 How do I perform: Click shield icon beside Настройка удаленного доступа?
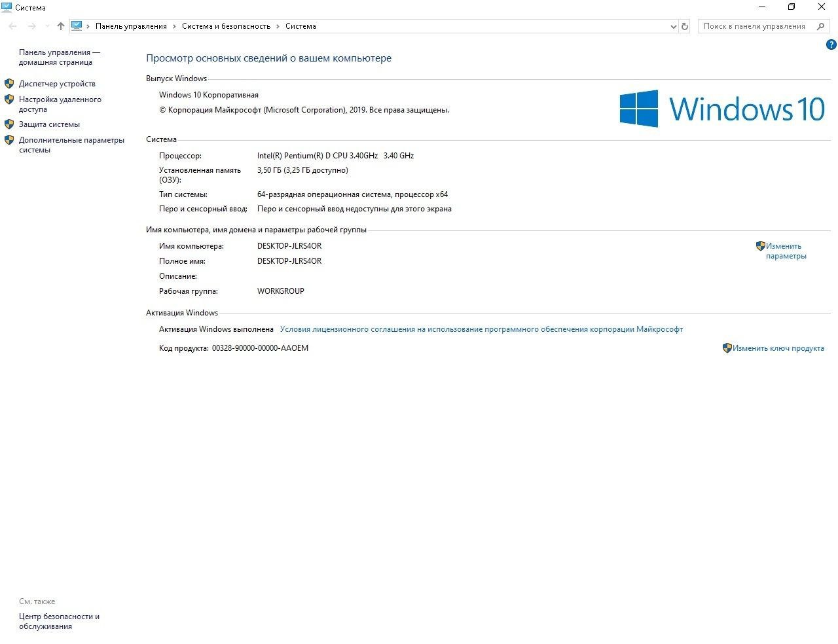(9, 99)
